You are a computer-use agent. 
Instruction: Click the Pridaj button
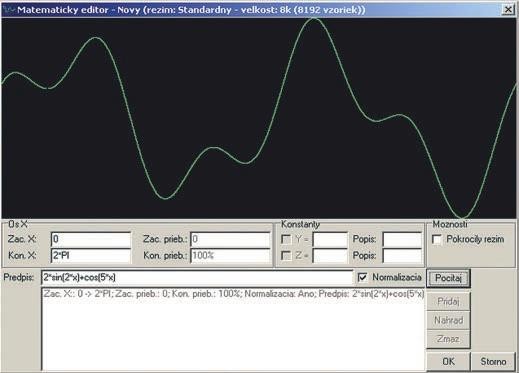pyautogui.click(x=448, y=302)
